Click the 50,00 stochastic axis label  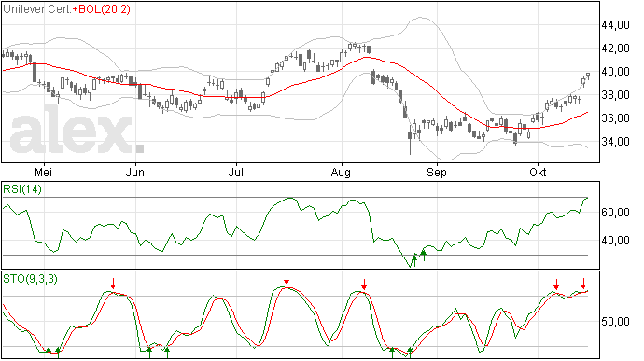coord(615,322)
